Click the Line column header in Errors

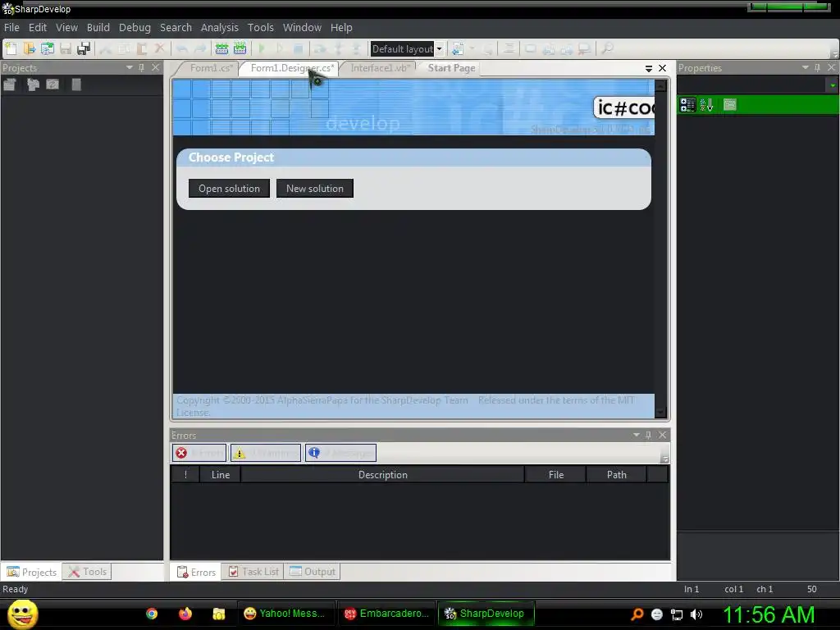tap(220, 475)
